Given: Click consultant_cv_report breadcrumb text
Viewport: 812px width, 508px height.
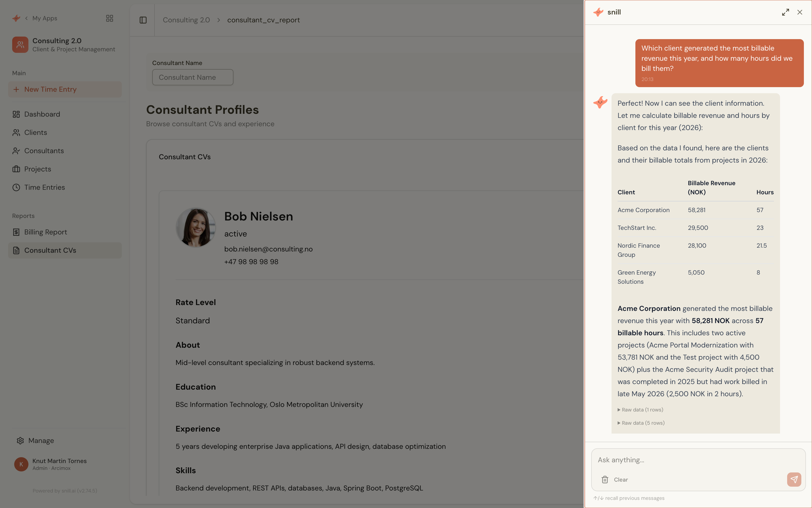Looking at the screenshot, I should pos(263,20).
